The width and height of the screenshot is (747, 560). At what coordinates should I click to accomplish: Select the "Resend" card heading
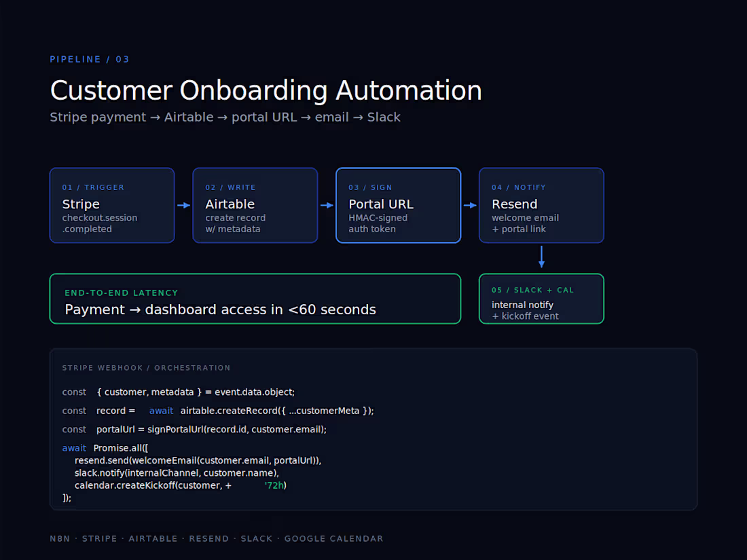(515, 204)
